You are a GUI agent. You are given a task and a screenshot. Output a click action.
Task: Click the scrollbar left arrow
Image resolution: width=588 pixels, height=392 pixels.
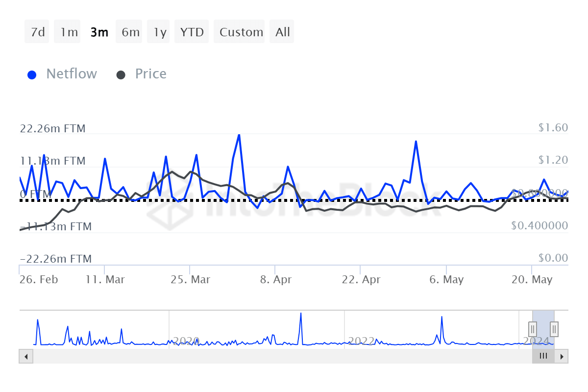point(25,356)
